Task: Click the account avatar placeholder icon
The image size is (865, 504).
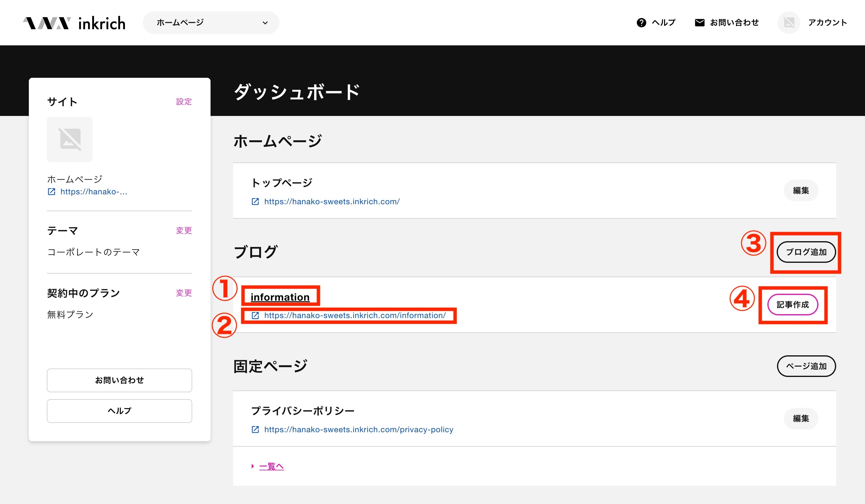Action: 789,23
